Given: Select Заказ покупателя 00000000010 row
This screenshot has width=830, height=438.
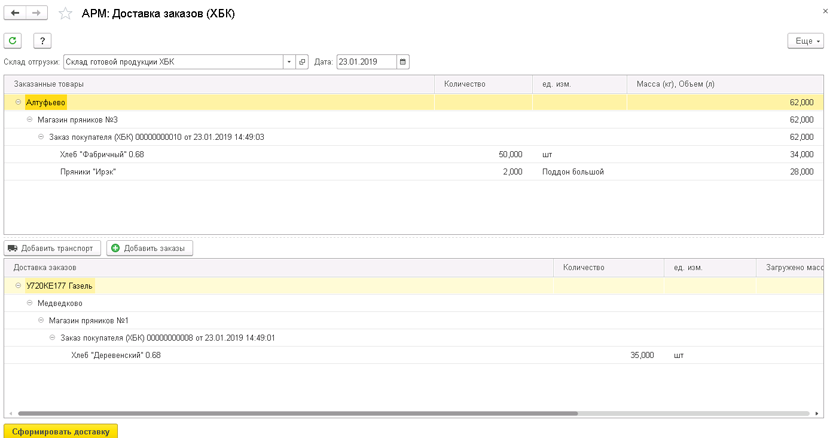Looking at the screenshot, I should pyautogui.click(x=413, y=137).
